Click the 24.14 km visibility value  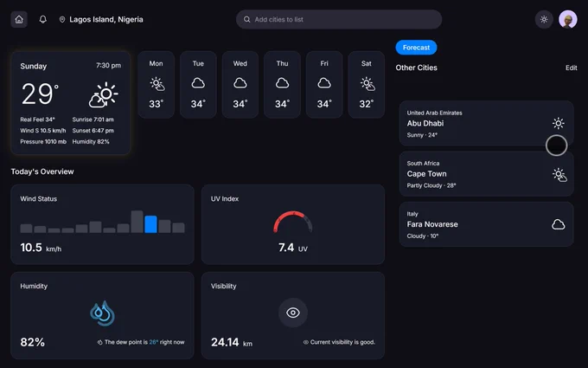pos(232,342)
